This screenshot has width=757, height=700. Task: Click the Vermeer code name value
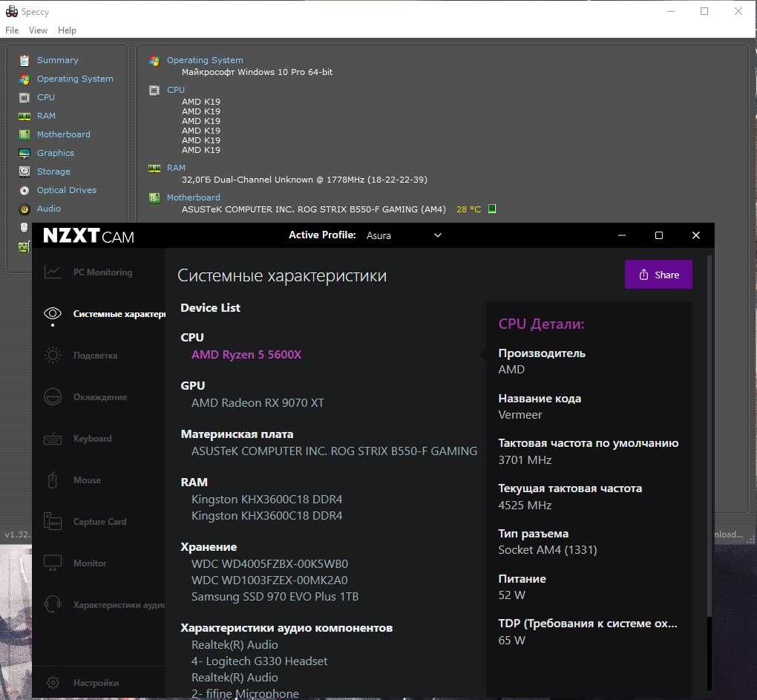click(x=520, y=415)
